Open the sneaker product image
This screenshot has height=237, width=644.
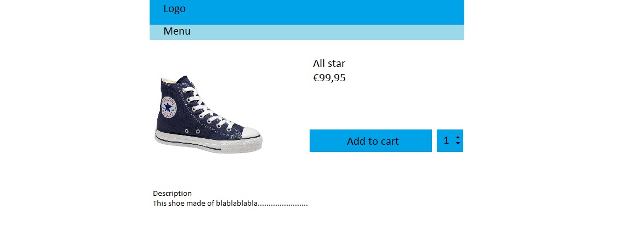pyautogui.click(x=209, y=114)
